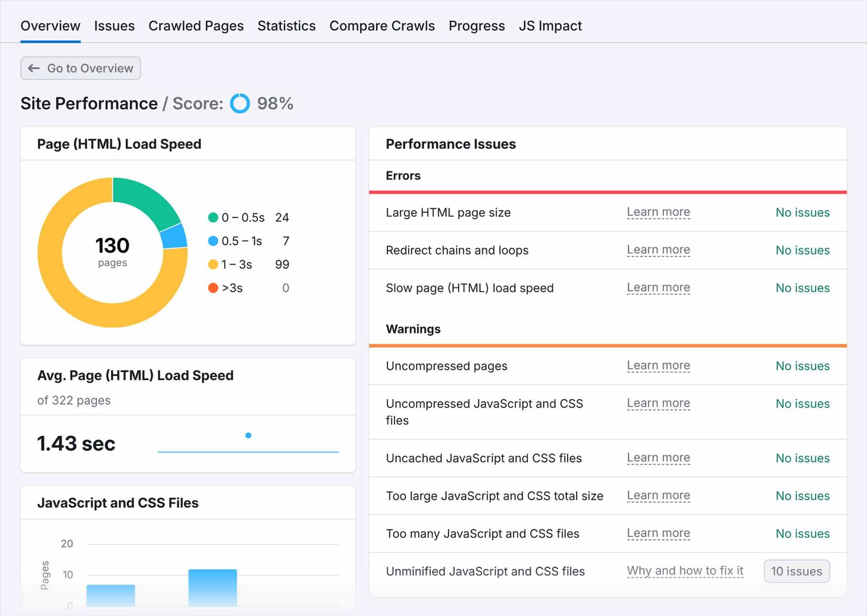This screenshot has width=867, height=616.
Task: Click the Why and how to fix it link
Action: coord(685,571)
